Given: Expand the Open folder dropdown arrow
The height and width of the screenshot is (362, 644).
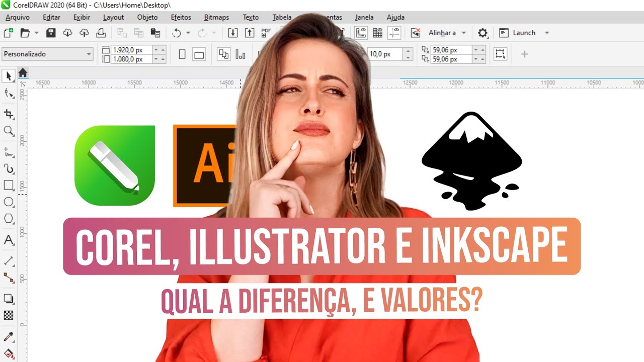Looking at the screenshot, I should pos(37,33).
